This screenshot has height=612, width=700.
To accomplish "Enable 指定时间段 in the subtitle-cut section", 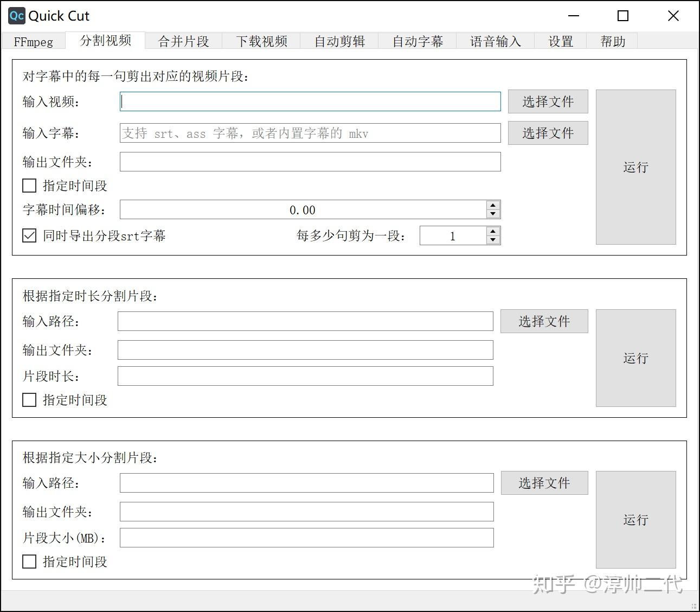I will 29,186.
